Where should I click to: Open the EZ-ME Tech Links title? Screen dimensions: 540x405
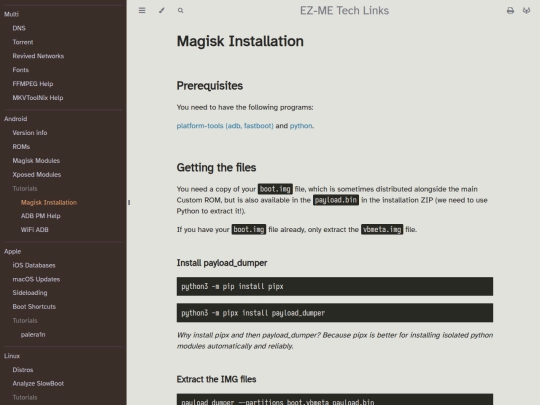344,11
